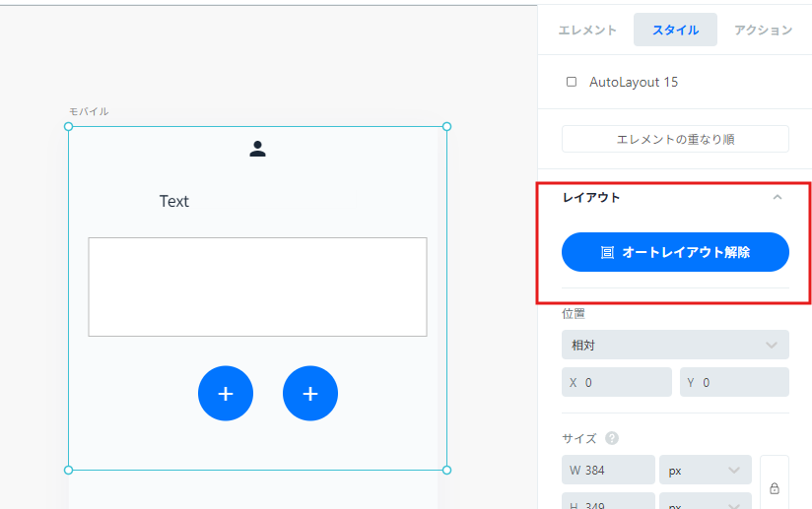The image size is (812, 509).
Task: Toggle the aspect ratio lock icon
Action: [x=774, y=487]
